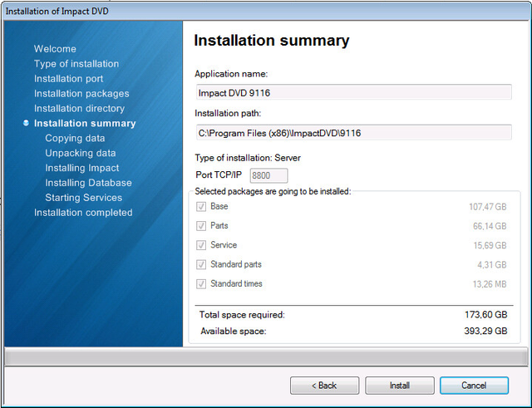Click the 107,47 GB Base size
This screenshot has width=532, height=408.
[488, 207]
